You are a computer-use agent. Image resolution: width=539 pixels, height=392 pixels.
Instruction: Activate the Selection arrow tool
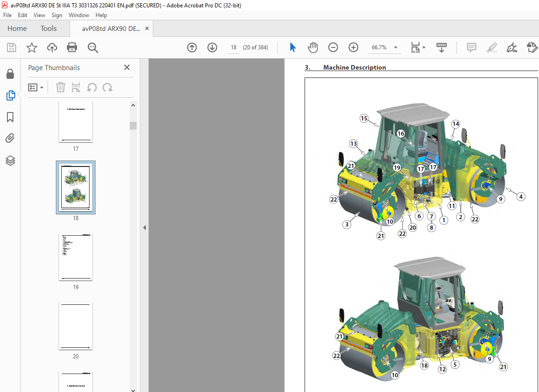coord(293,48)
